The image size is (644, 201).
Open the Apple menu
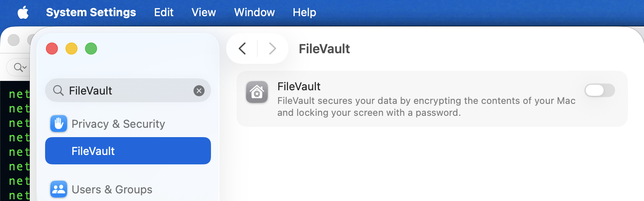pos(23,13)
